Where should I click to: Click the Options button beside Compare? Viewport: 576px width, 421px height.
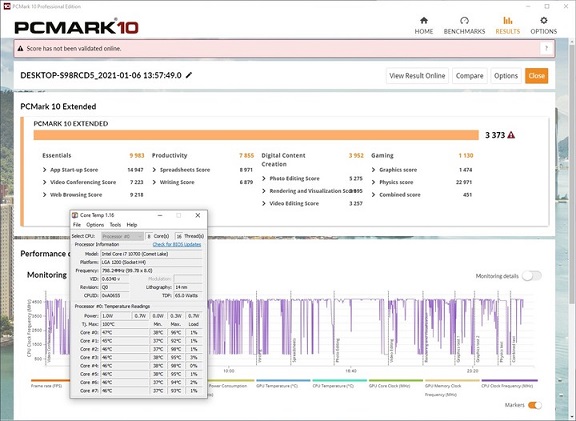505,76
